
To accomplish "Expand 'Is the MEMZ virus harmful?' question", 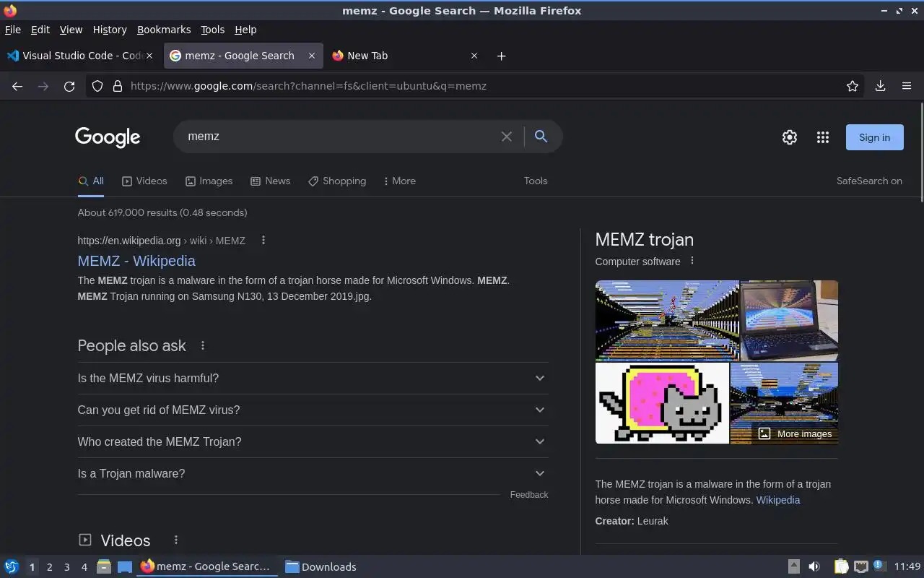I will [313, 378].
